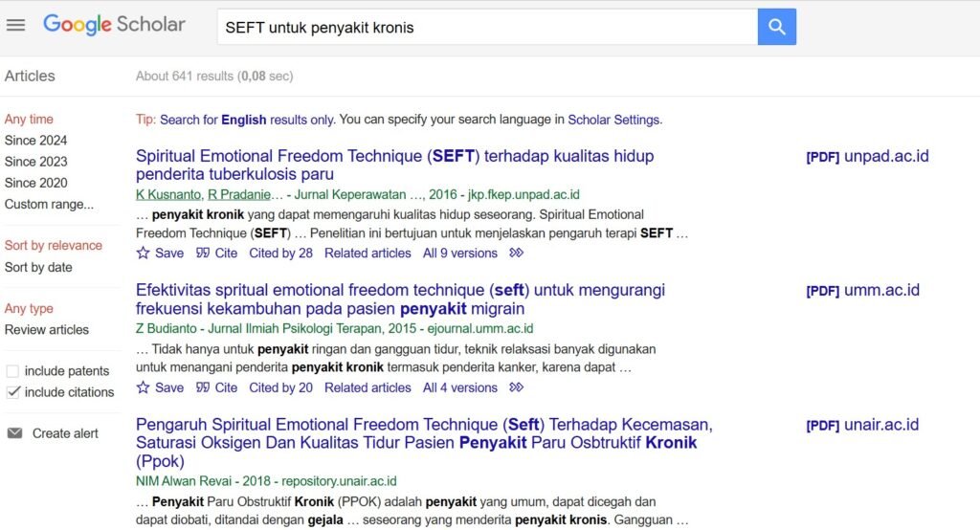Filter results Since 2024
980x530 pixels.
(x=35, y=141)
